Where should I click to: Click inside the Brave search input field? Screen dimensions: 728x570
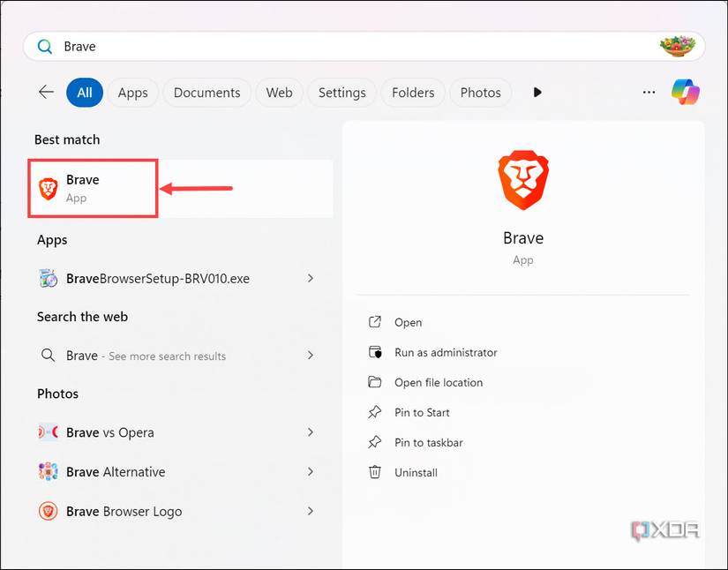(x=364, y=47)
